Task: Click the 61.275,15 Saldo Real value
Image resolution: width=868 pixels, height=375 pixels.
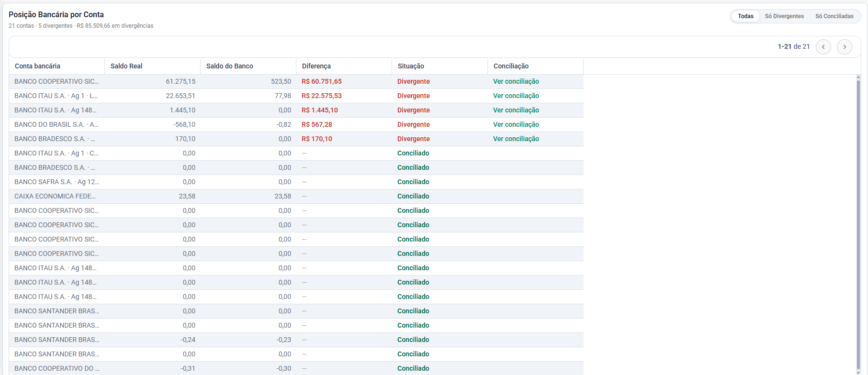Action: [x=180, y=81]
